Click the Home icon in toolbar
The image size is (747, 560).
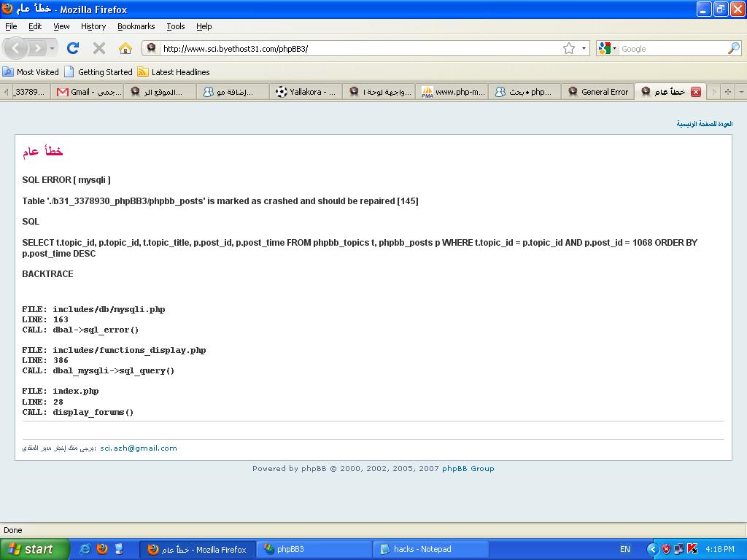click(125, 48)
